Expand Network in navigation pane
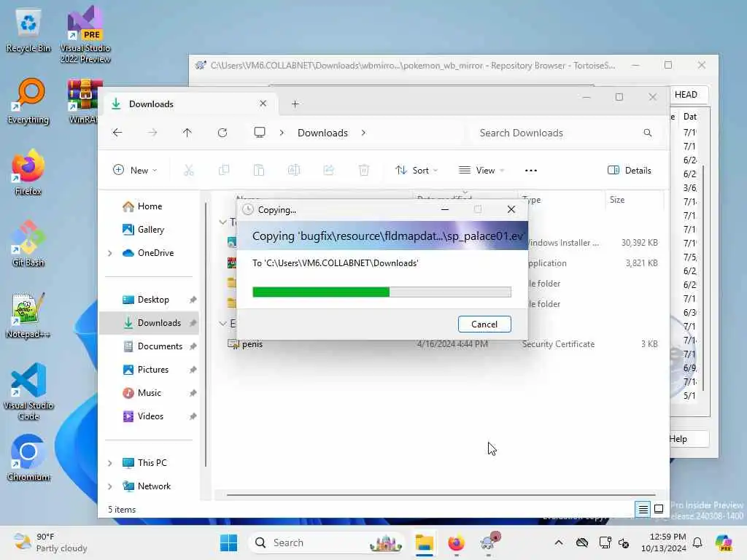747x560 pixels. click(110, 486)
